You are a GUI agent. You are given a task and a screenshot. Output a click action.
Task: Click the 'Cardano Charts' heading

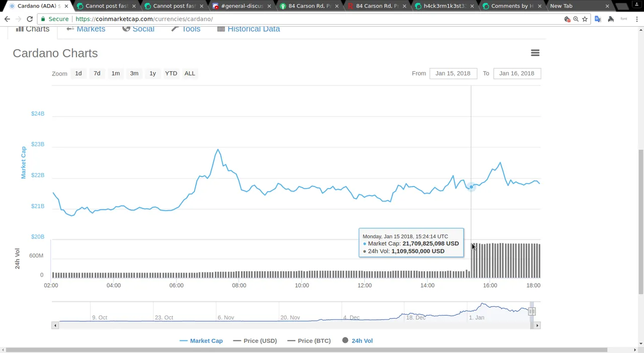coord(55,53)
